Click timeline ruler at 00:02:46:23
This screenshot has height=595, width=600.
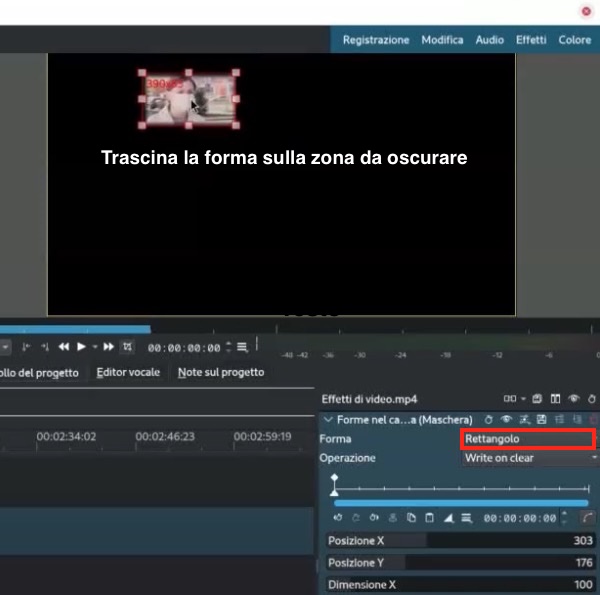(165, 436)
